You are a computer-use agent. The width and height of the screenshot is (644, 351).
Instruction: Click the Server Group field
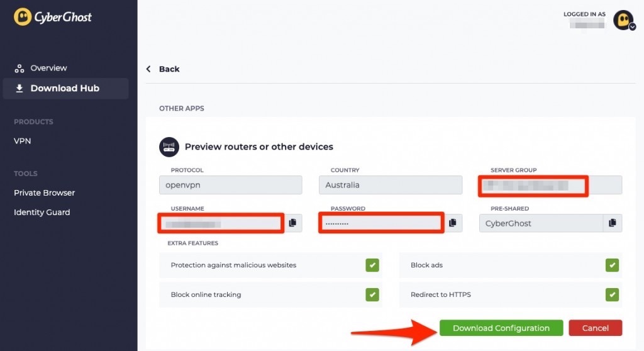[x=550, y=186]
